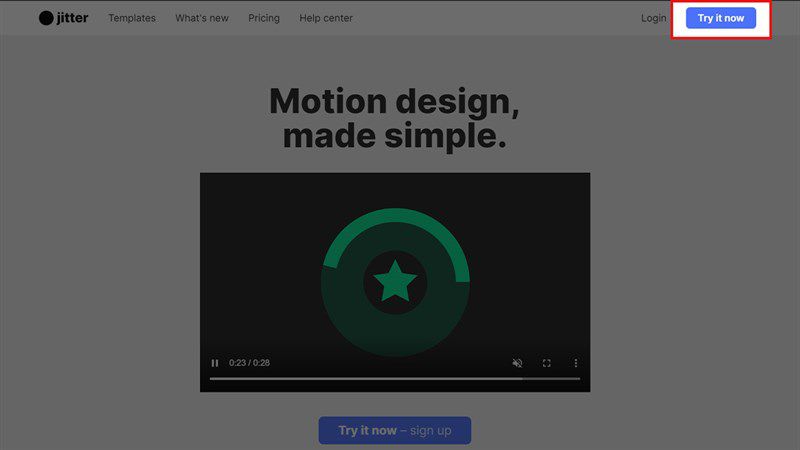Pause the demo video
Image resolution: width=800 pixels, height=450 pixels.
215,363
